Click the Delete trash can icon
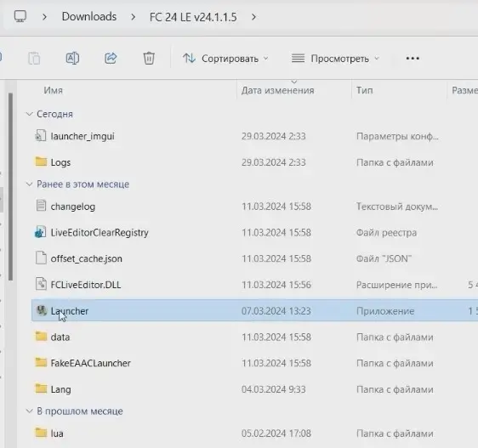The image size is (478, 448). tap(149, 58)
